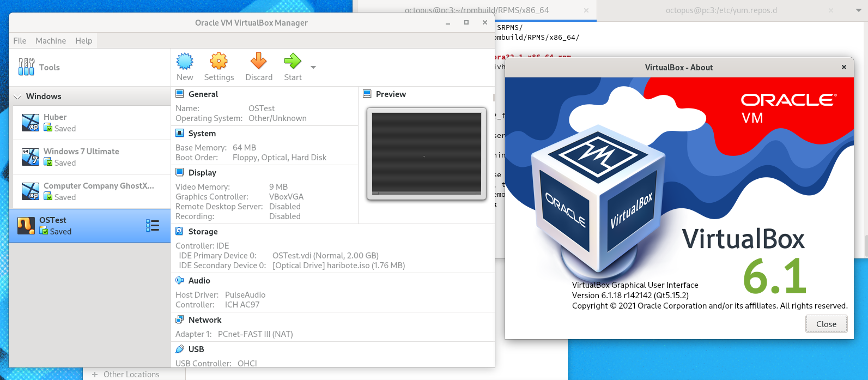Viewport: 868px width, 380px height.
Task: Click the OSTest preview thumbnail
Action: click(427, 154)
